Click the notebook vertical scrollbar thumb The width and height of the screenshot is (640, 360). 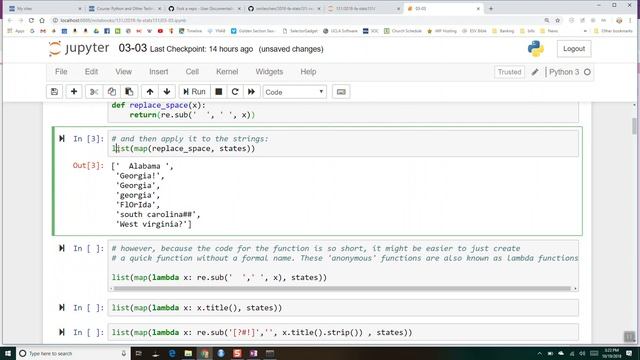coord(634,126)
